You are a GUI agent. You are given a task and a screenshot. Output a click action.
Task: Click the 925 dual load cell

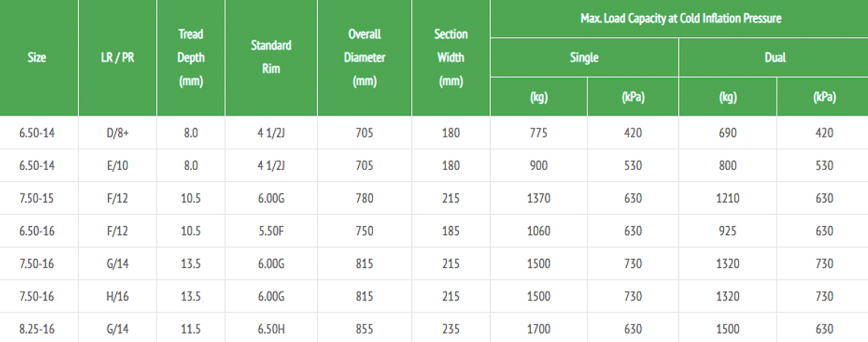point(727,231)
